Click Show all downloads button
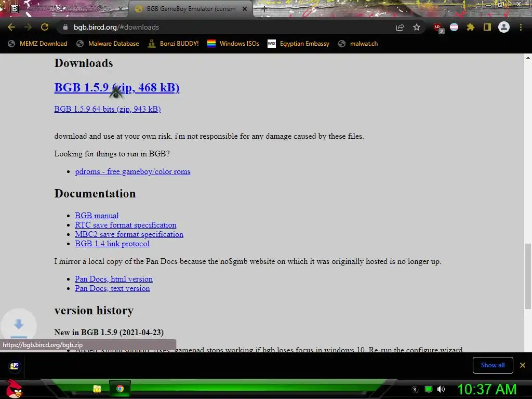532x399 pixels. 493,365
